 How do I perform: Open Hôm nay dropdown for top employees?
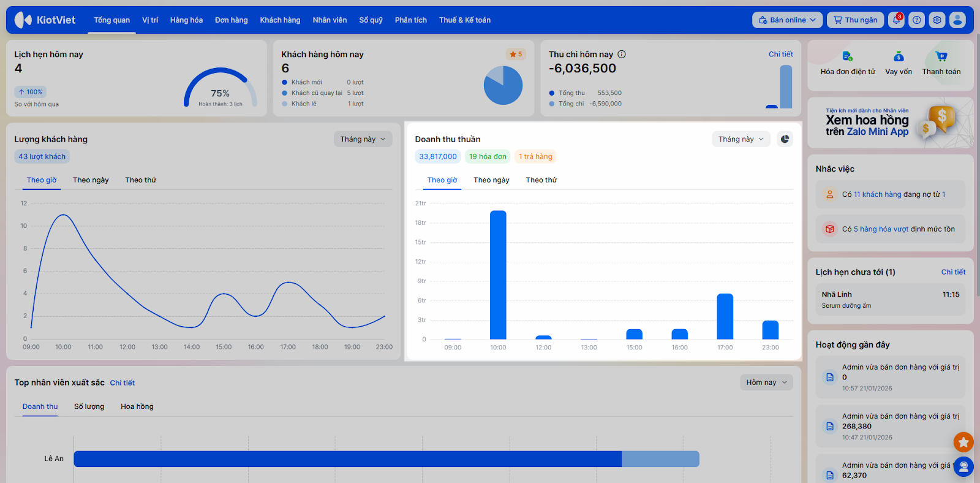tap(766, 382)
